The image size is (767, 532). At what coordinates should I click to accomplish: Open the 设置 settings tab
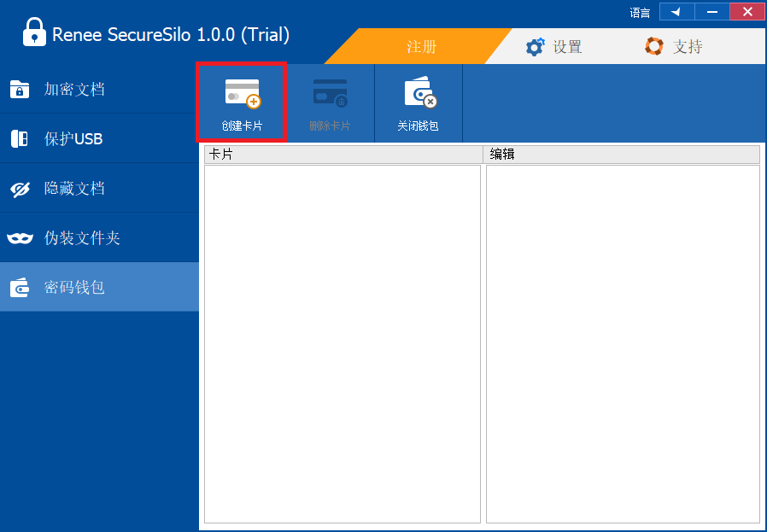553,46
